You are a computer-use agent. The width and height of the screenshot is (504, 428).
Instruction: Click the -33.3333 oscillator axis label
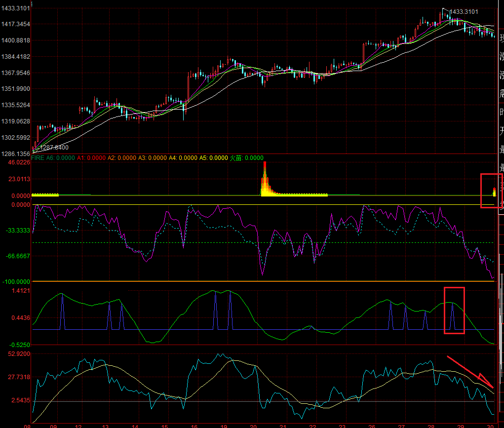tap(18, 231)
